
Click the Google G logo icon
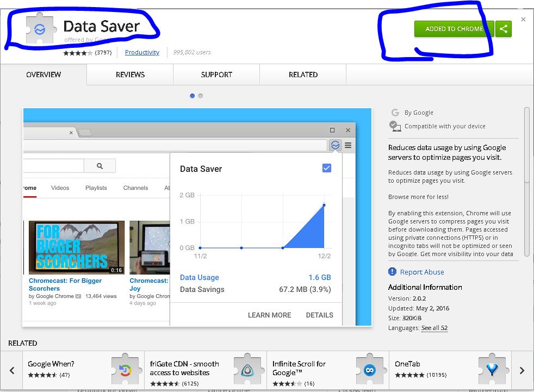point(395,113)
